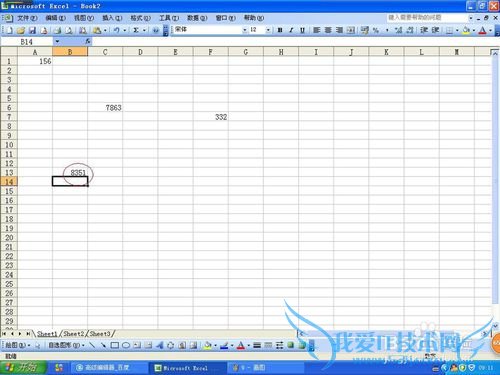This screenshot has height=375, width=500.
Task: Open the Data (数据) menu
Action: tap(197, 18)
